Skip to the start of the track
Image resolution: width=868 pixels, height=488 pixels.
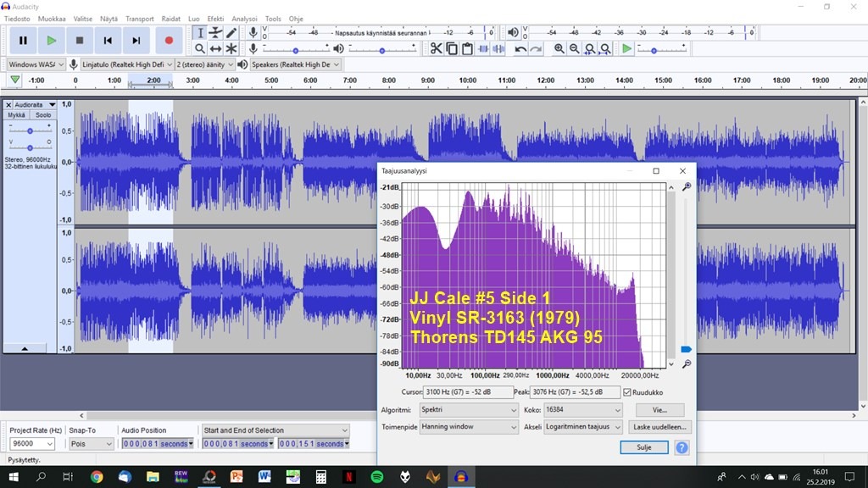pos(108,41)
